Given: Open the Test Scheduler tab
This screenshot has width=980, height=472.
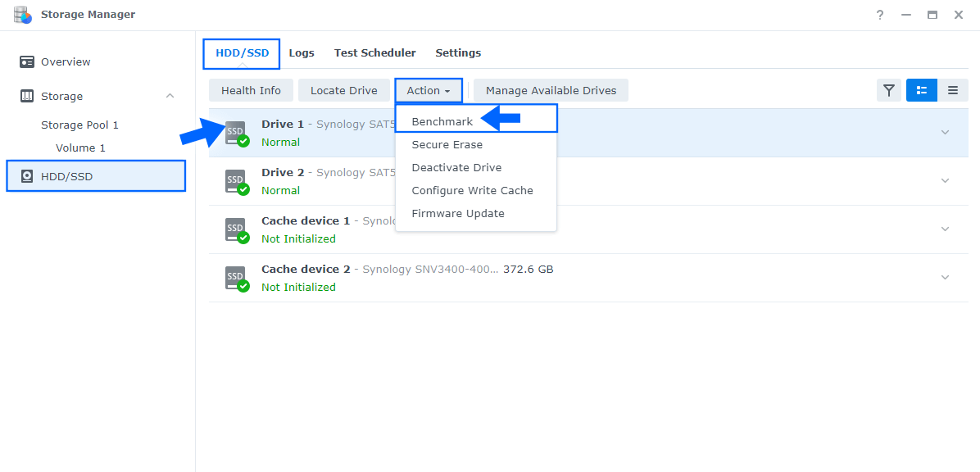Looking at the screenshot, I should click(375, 53).
